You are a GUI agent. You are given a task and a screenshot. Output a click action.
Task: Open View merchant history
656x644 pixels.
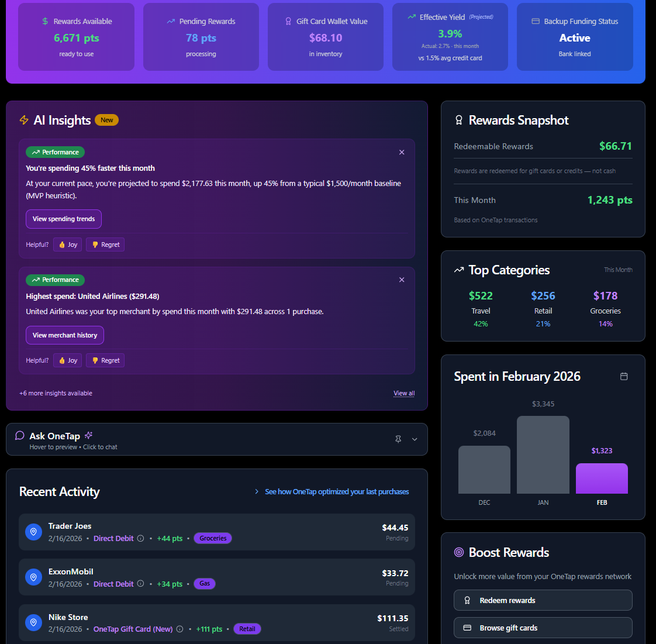[64, 335]
